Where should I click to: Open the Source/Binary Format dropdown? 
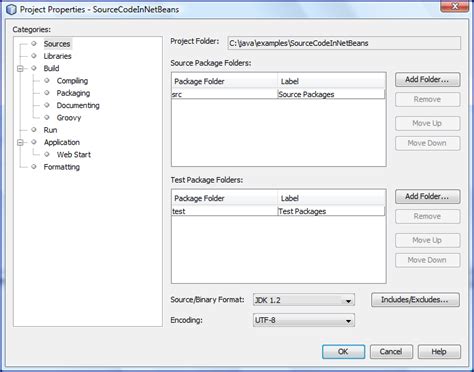[x=304, y=300]
